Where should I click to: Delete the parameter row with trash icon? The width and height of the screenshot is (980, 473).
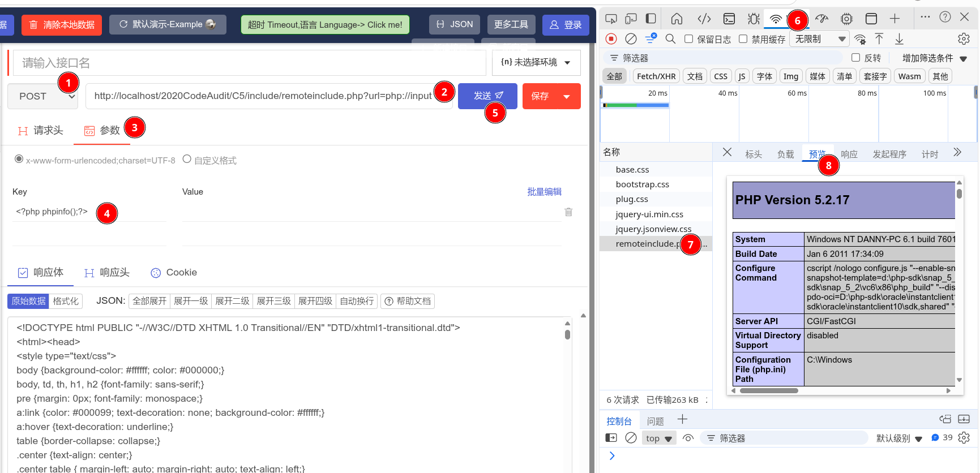pyautogui.click(x=568, y=212)
